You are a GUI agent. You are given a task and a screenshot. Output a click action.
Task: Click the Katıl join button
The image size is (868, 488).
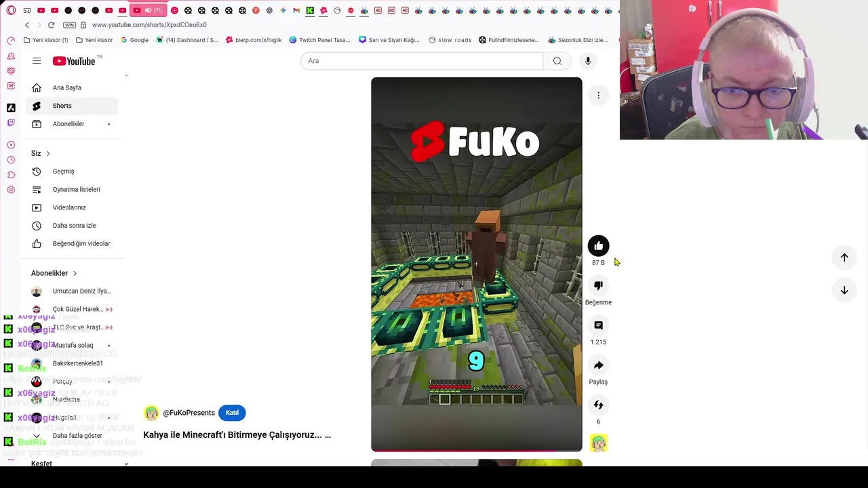click(x=232, y=413)
